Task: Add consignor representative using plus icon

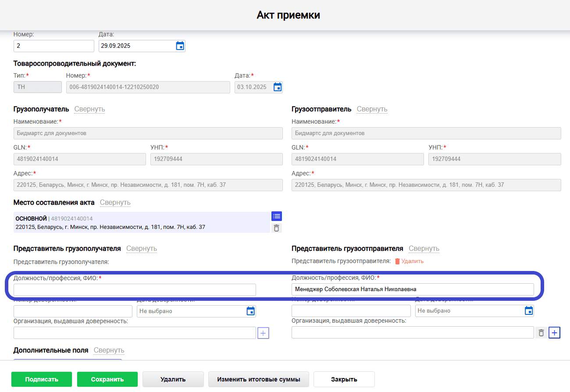Action: pyautogui.click(x=554, y=332)
